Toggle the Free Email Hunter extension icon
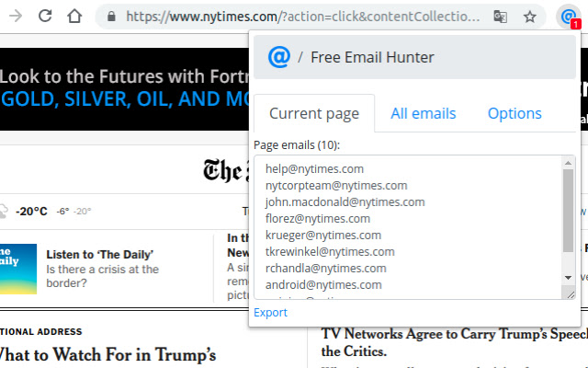588x368 pixels. [x=568, y=17]
